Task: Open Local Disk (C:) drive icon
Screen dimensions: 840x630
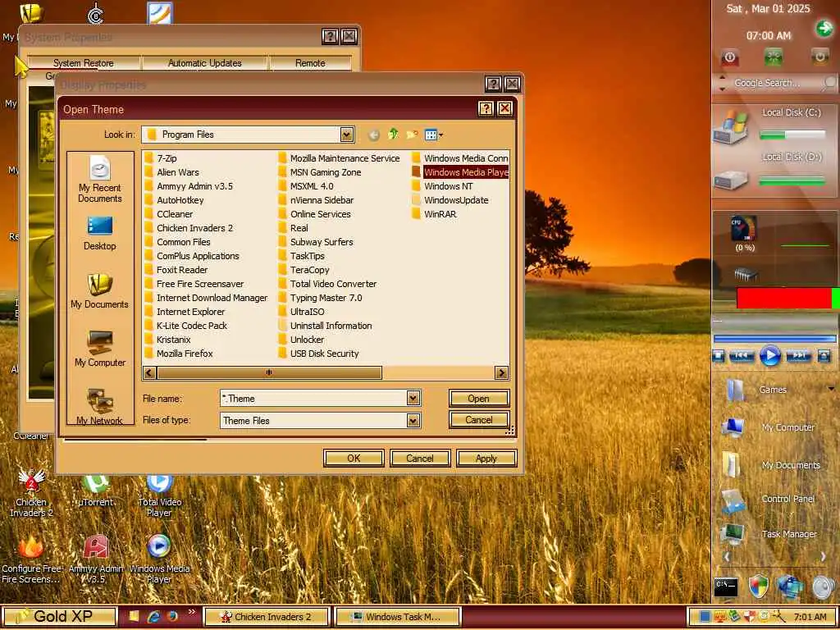Action: (731, 127)
